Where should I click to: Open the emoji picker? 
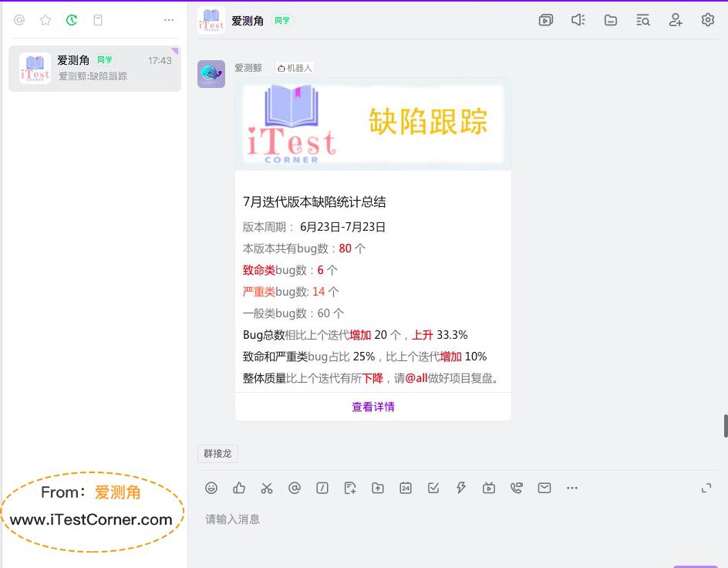point(211,488)
